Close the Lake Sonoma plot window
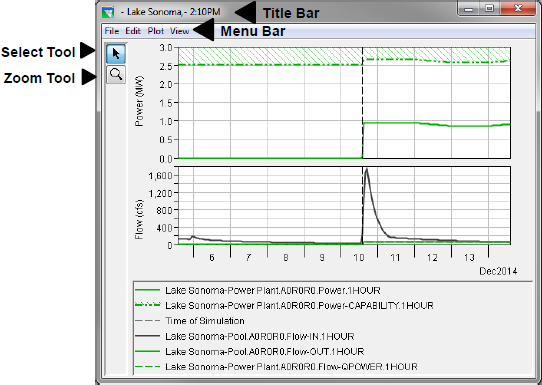Image resolution: width=542 pixels, height=385 pixels. 518,8
